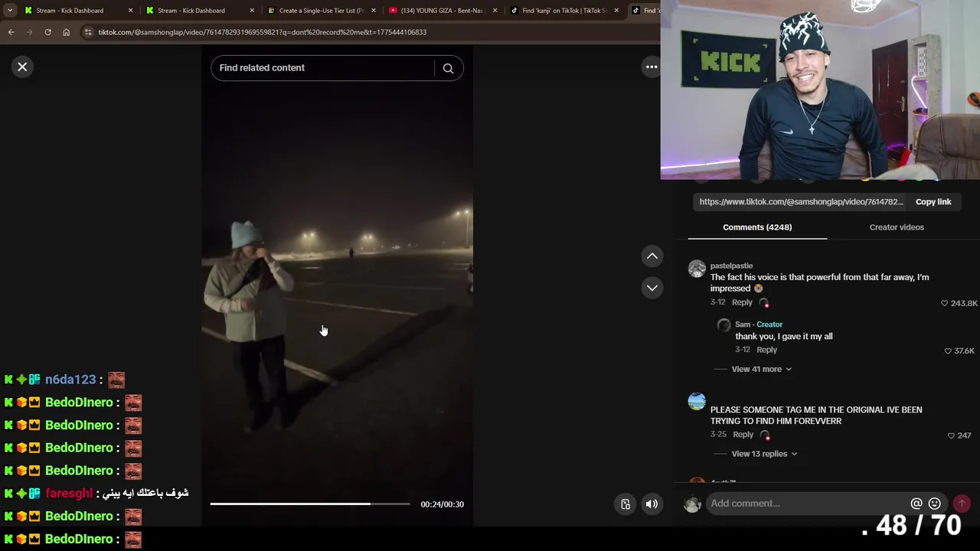Click the TikTok video share URL text
Screen dimensions: 980x551
pos(802,202)
